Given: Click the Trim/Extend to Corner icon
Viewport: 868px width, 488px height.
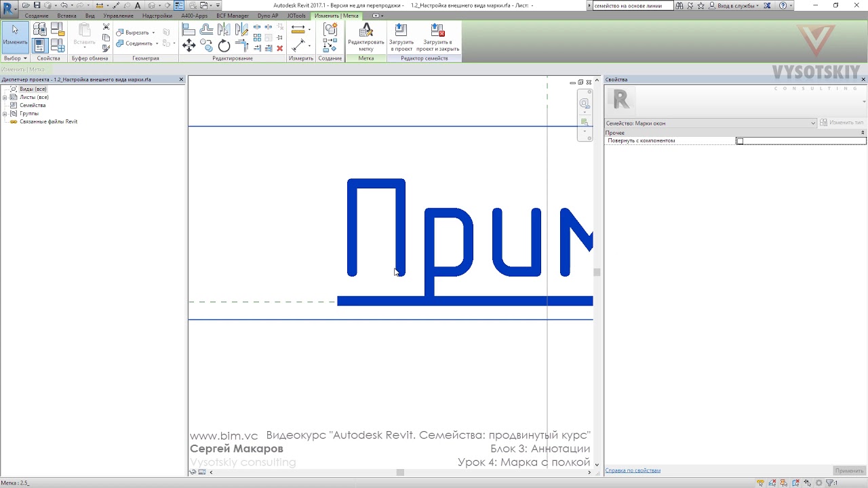Looking at the screenshot, I should pos(241,45).
